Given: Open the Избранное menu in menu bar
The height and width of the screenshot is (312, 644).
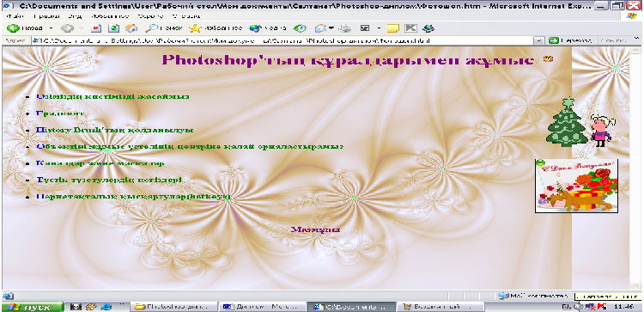Looking at the screenshot, I should tap(110, 16).
